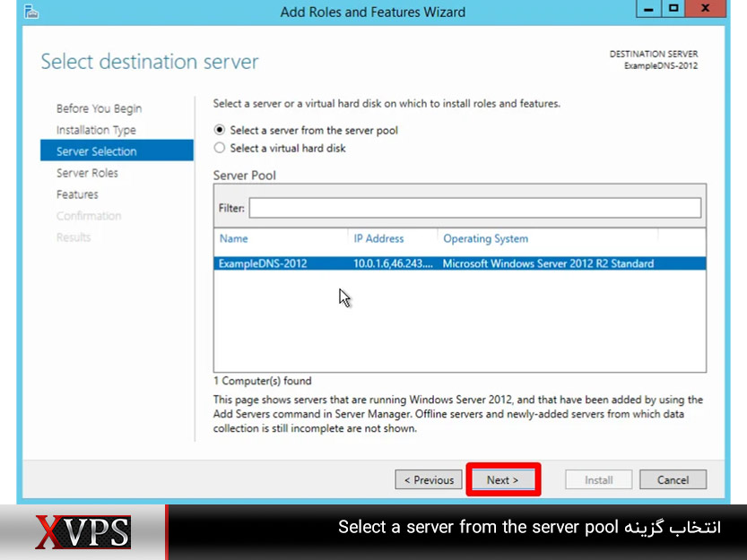
Task: Maximize the wizard window
Action: pos(673,9)
